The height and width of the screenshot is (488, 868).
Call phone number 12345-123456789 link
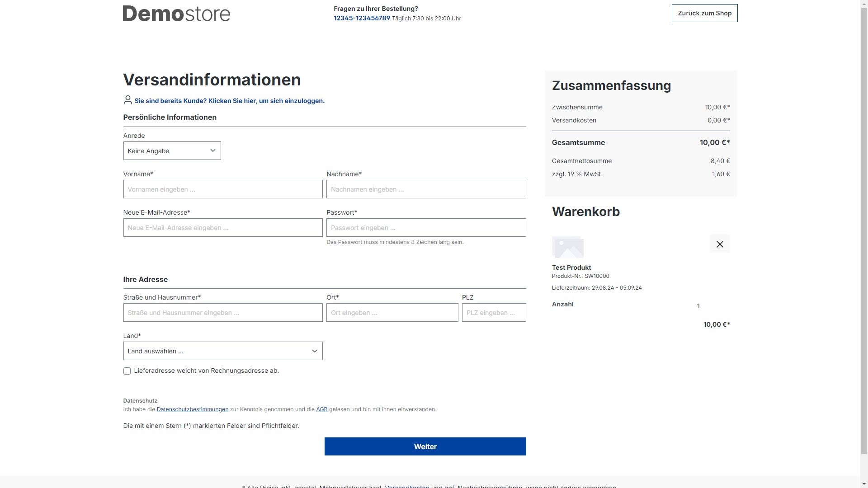[362, 18]
